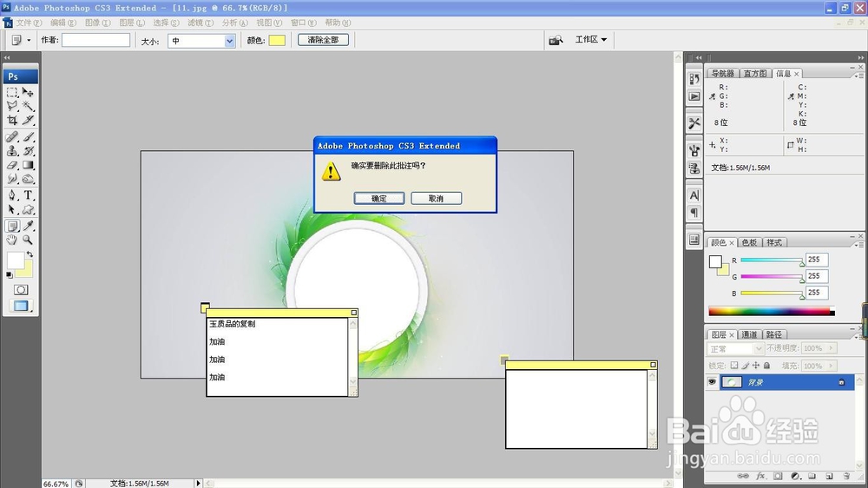The image size is (868, 488).
Task: Select the Clone Stamp tool
Action: point(12,151)
